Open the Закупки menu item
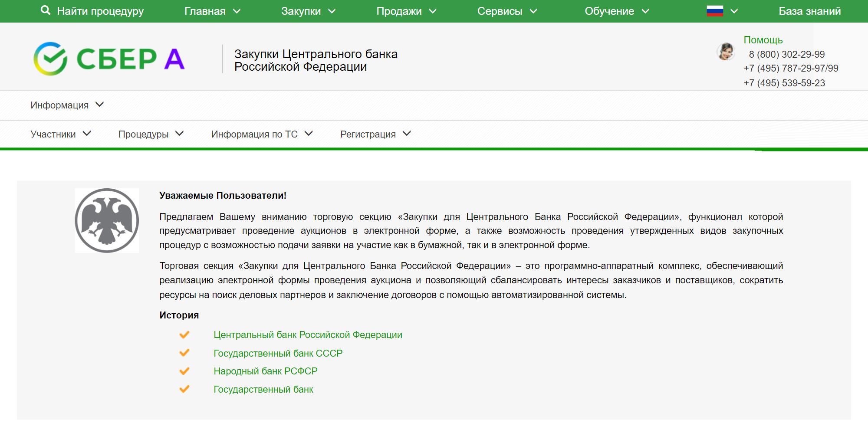This screenshot has width=868, height=446. (301, 11)
